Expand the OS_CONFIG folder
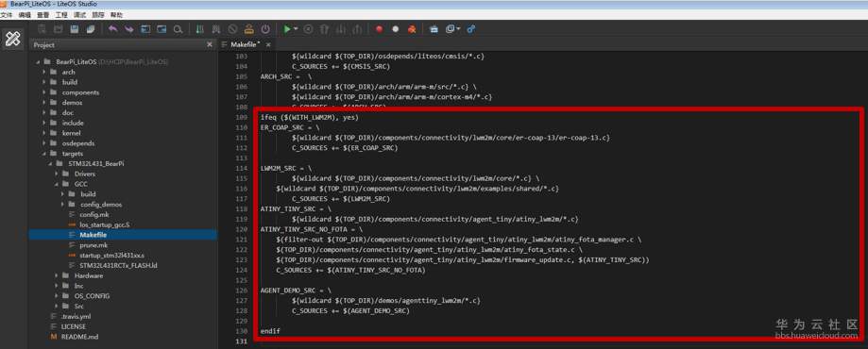 [x=57, y=296]
